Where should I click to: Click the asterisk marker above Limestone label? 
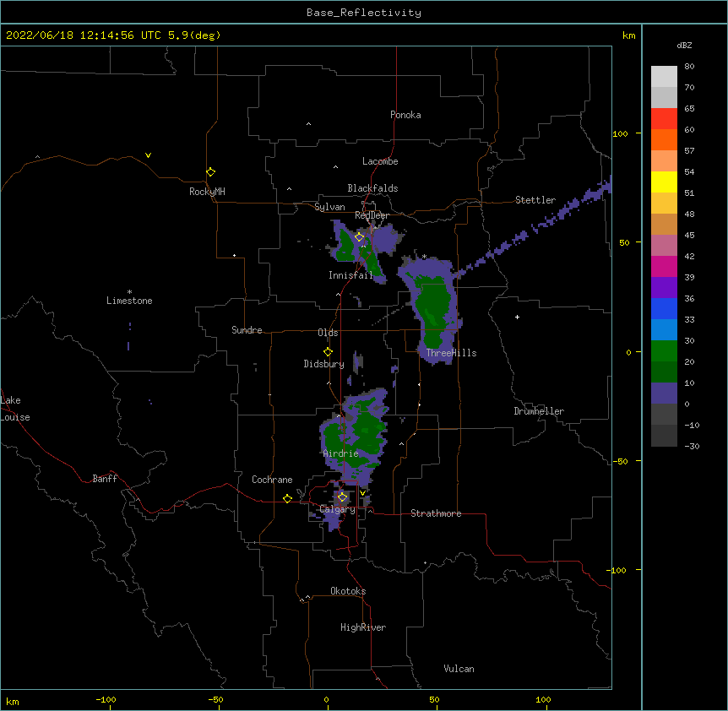click(129, 292)
